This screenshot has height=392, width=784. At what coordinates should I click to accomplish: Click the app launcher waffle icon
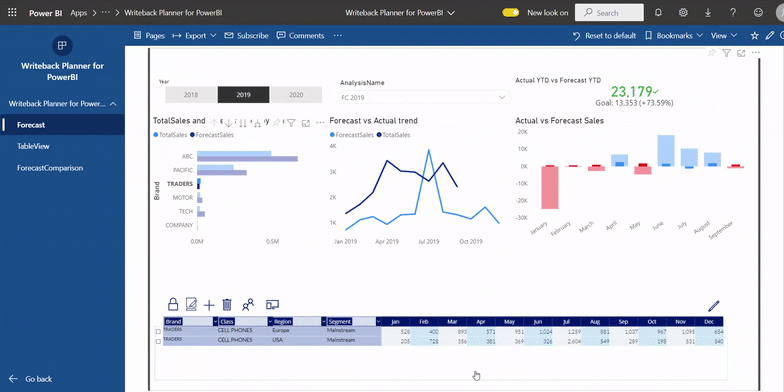tap(12, 12)
